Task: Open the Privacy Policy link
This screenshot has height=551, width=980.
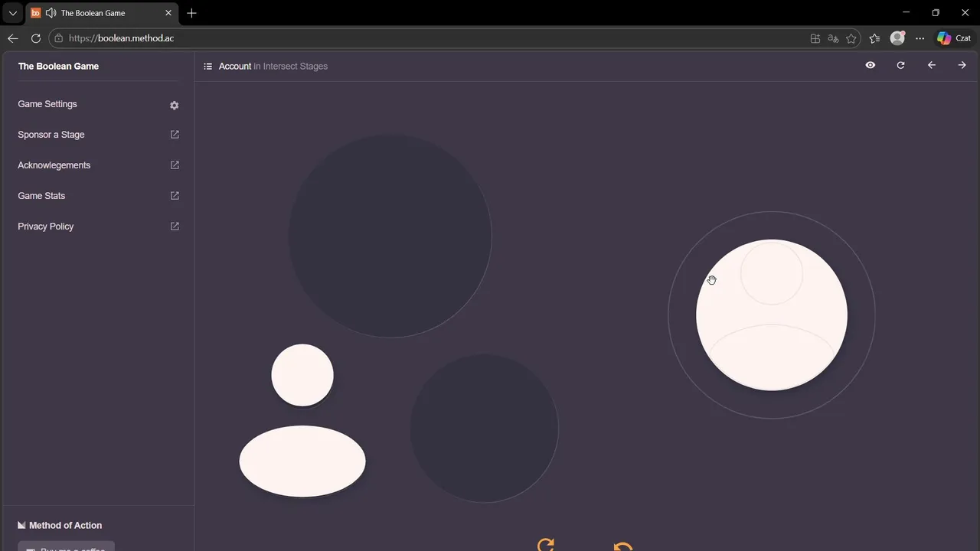Action: pos(46,227)
